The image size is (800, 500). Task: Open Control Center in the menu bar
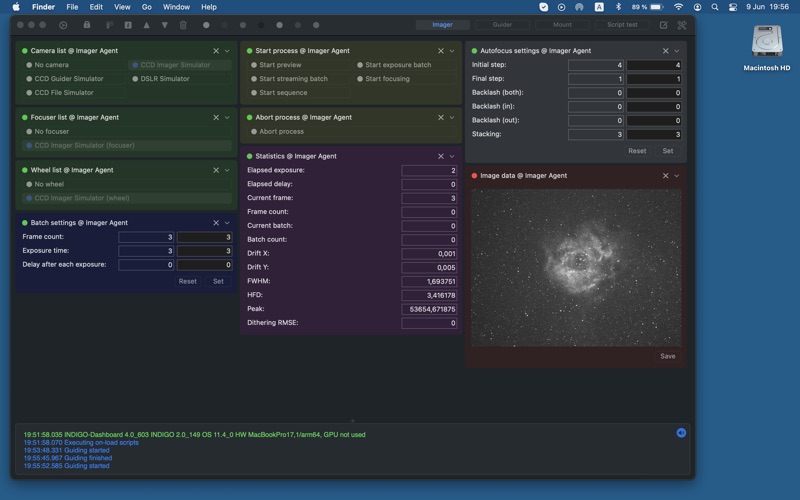733,7
